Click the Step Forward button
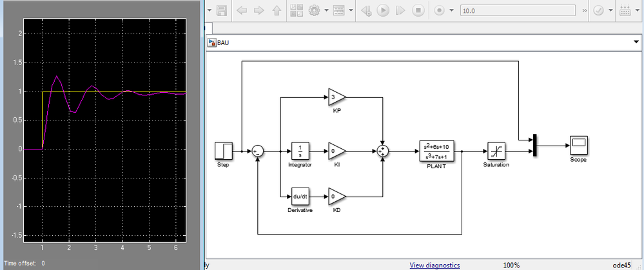Screen dimensions: 644x270 point(400,10)
